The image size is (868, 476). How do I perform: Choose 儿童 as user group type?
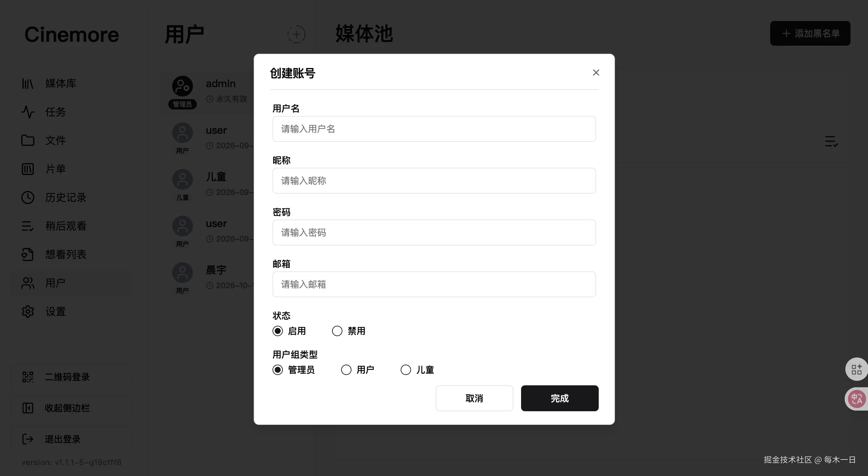(406, 370)
